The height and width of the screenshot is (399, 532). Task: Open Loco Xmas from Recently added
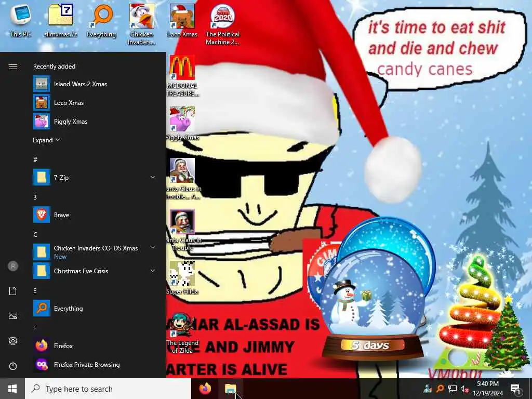(x=94, y=102)
